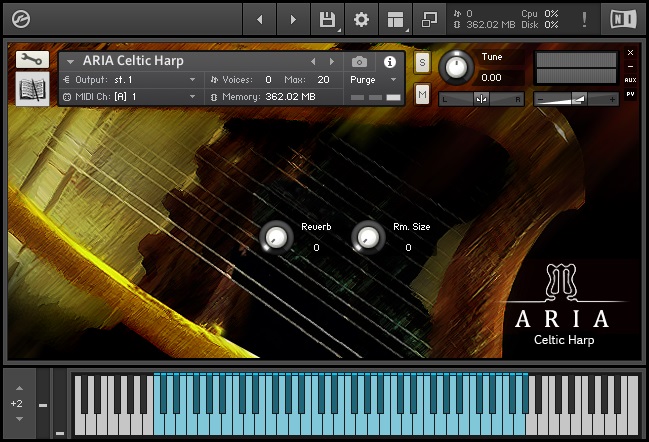Open the gear settings options
The image size is (649, 442).
[x=361, y=19]
